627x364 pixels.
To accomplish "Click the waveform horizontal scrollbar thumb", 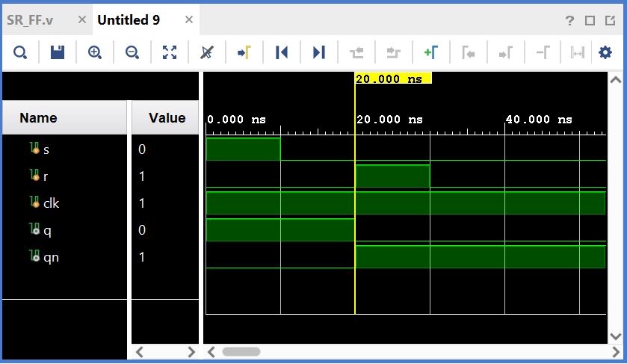I will (241, 351).
